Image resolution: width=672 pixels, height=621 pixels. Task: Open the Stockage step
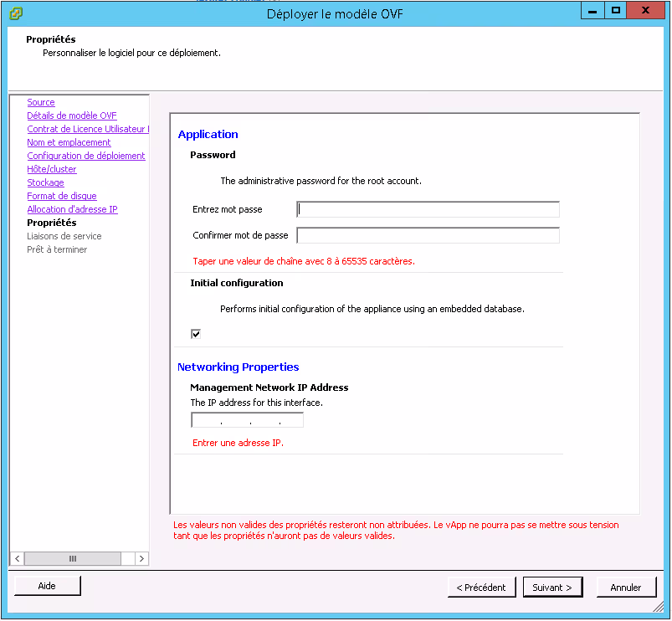(x=45, y=182)
